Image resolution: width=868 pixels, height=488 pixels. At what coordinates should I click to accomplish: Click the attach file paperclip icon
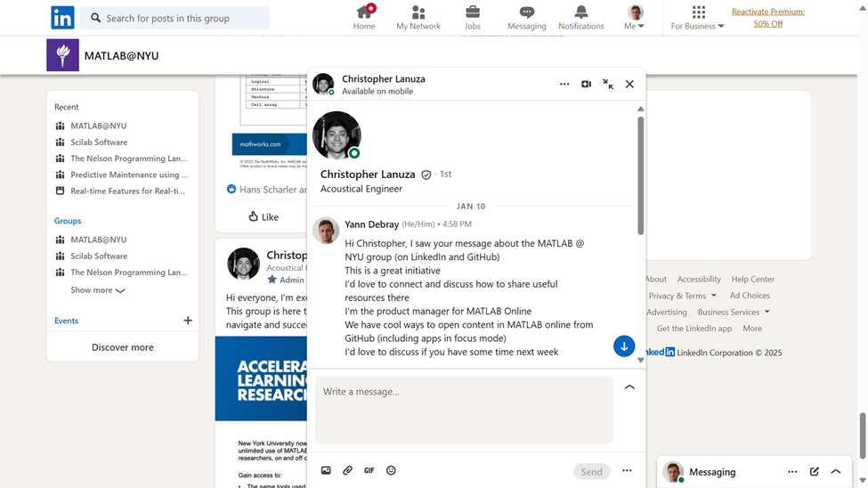(348, 471)
